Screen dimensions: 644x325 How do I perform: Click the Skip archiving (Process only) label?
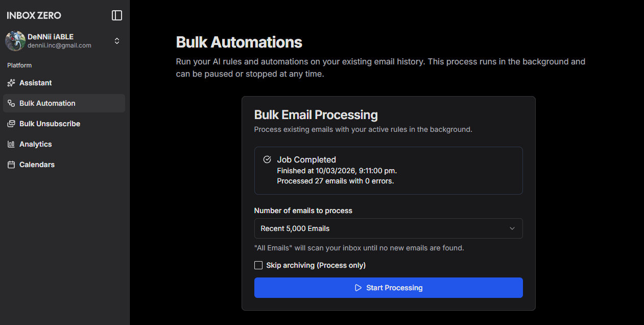click(316, 265)
